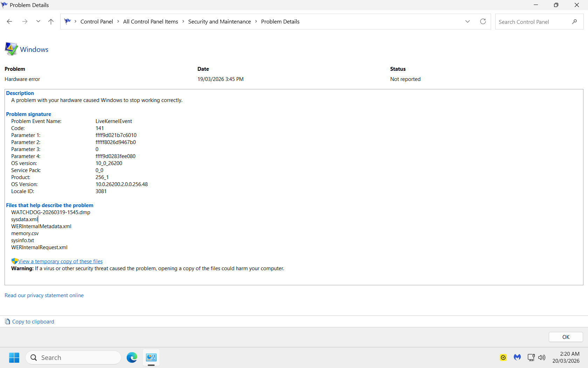Click the Code value 141
This screenshot has width=588, height=368.
(100, 128)
